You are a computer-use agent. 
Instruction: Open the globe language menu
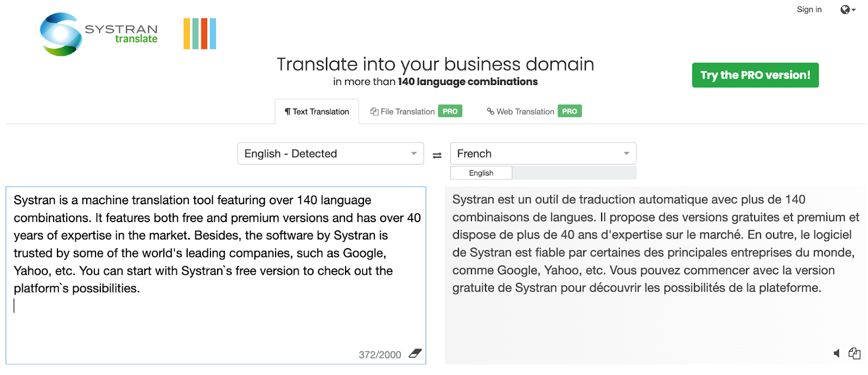pos(847,10)
